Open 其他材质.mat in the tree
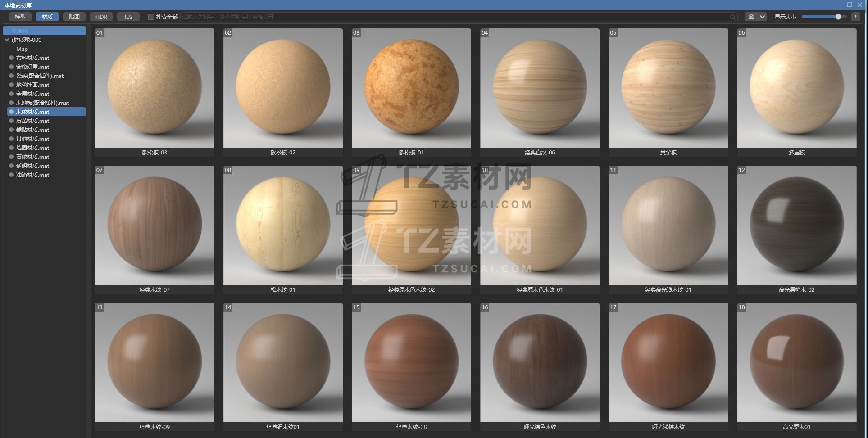 (32, 139)
